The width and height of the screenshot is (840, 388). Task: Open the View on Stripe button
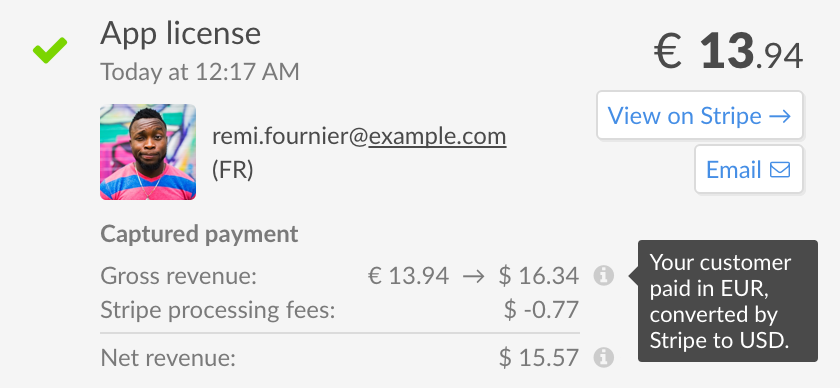click(700, 115)
